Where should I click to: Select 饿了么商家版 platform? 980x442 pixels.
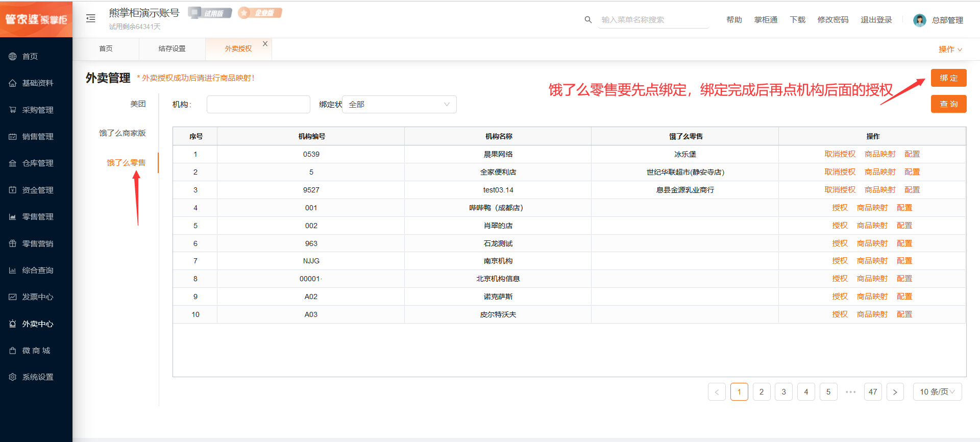tap(122, 133)
